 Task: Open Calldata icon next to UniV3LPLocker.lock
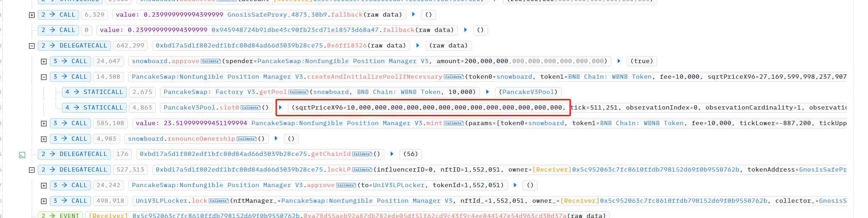pyautogui.click(x=219, y=201)
